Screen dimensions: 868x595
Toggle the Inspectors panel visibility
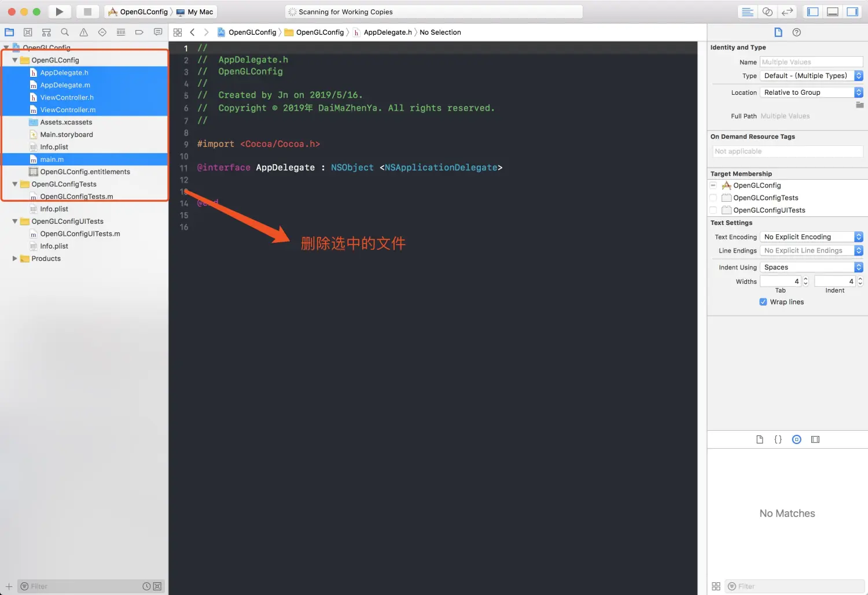(852, 12)
